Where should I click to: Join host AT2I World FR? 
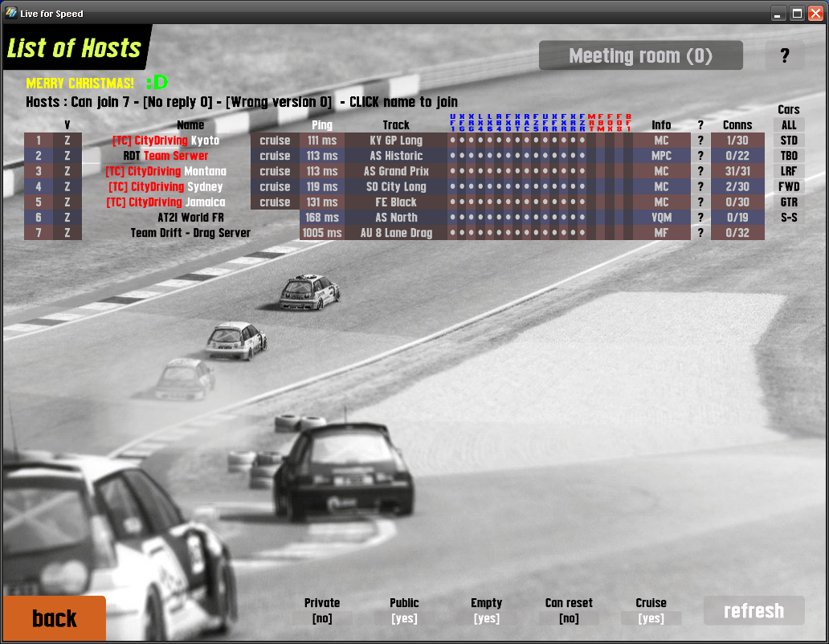tap(191, 217)
